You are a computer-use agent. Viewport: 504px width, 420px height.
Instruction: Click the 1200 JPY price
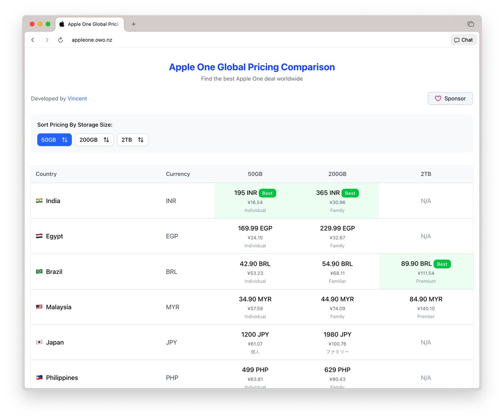[x=255, y=334]
